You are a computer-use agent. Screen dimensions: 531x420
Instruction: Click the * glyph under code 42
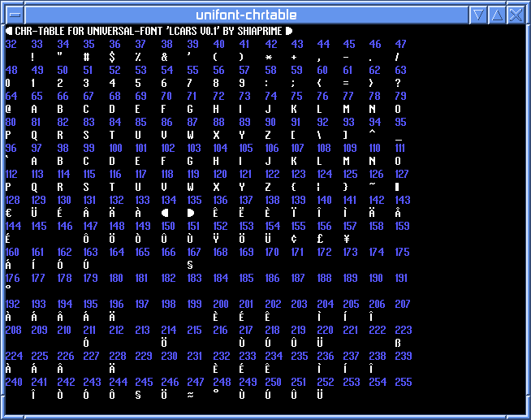click(269, 57)
